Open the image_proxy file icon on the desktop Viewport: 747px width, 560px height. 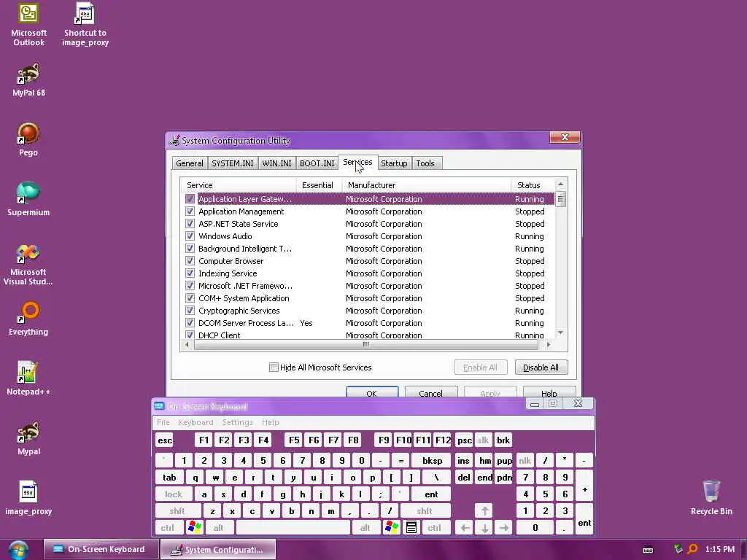click(x=28, y=498)
